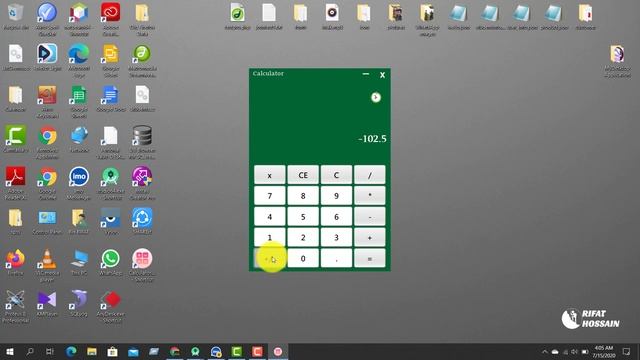The height and width of the screenshot is (360, 640).
Task: Click digit 7 on the Calculator keypad
Action: click(269, 196)
